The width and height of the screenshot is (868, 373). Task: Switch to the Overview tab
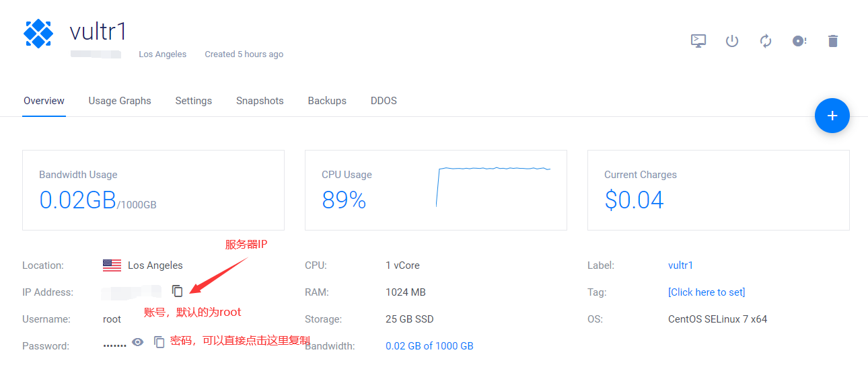coord(44,101)
